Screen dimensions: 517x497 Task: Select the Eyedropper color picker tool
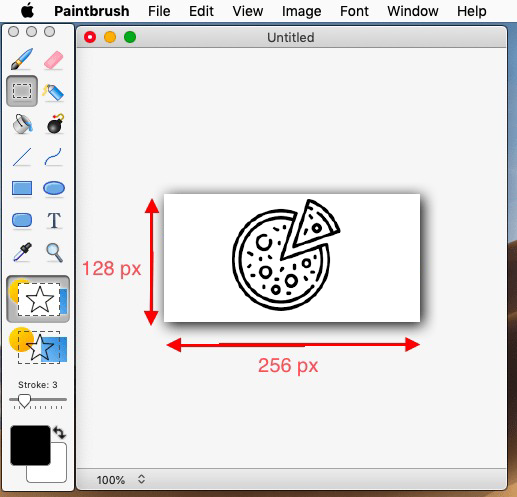coord(23,252)
